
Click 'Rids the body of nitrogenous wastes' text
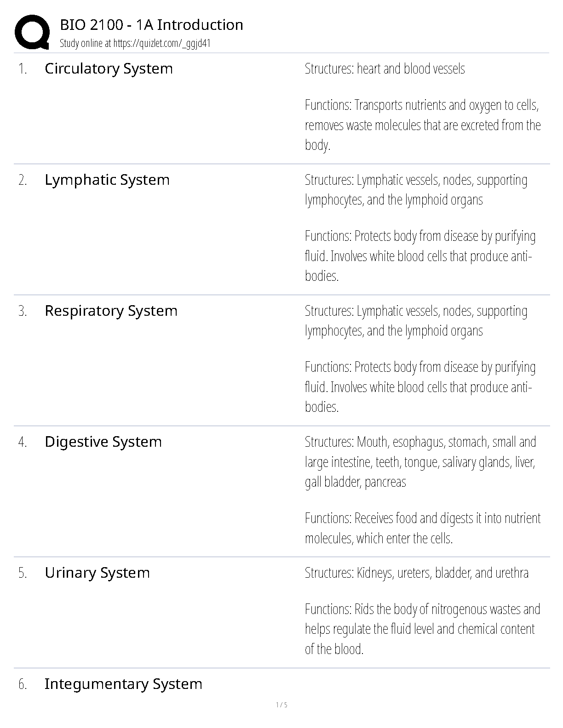pos(422,629)
